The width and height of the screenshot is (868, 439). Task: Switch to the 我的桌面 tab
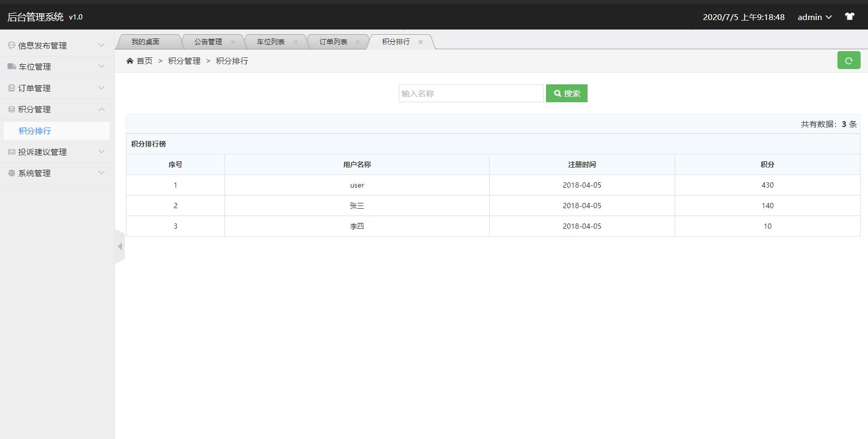[x=145, y=42]
